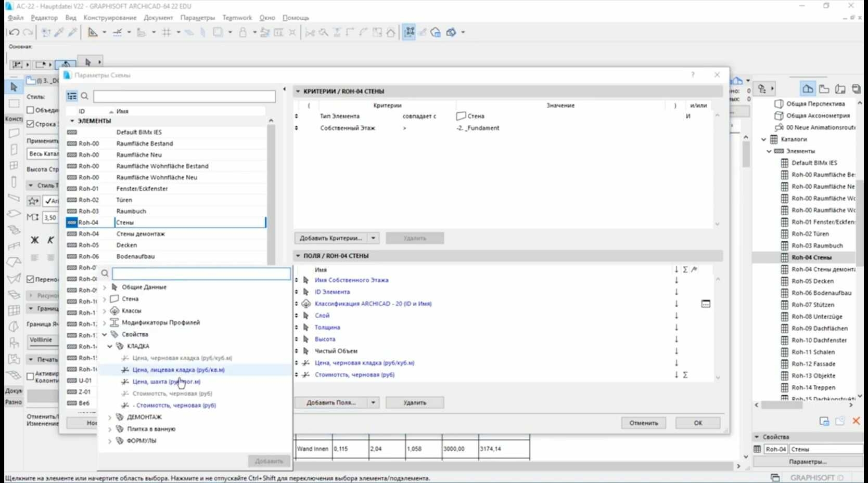
Task: Toggle the grid snap icon in toolbar
Action: click(167, 32)
